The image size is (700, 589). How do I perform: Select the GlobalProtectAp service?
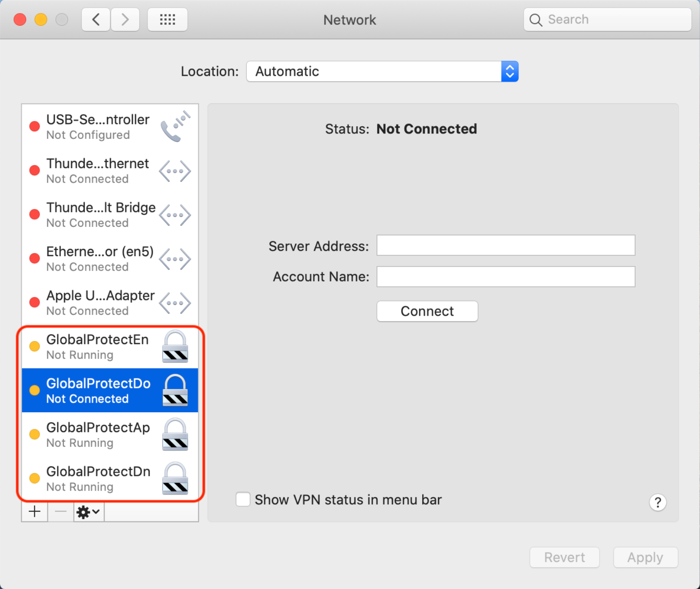(x=110, y=434)
